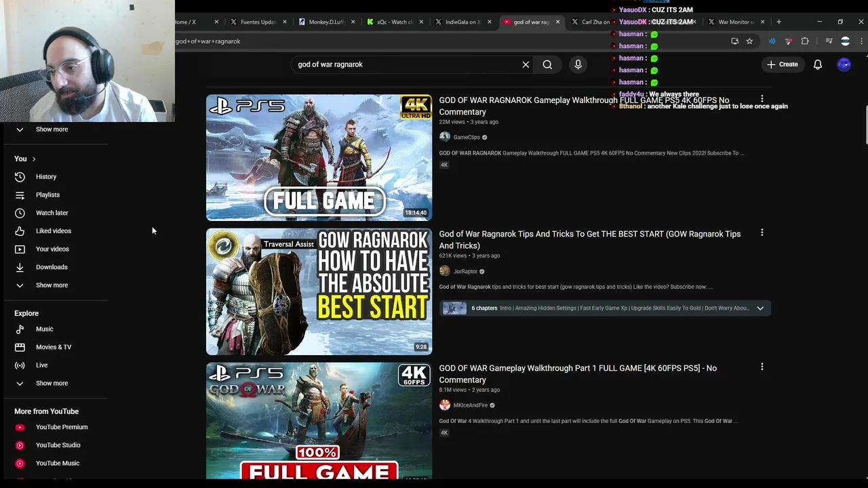Open the browser extensions puzzle icon
Image resolution: width=868 pixels, height=488 pixels.
(x=805, y=41)
